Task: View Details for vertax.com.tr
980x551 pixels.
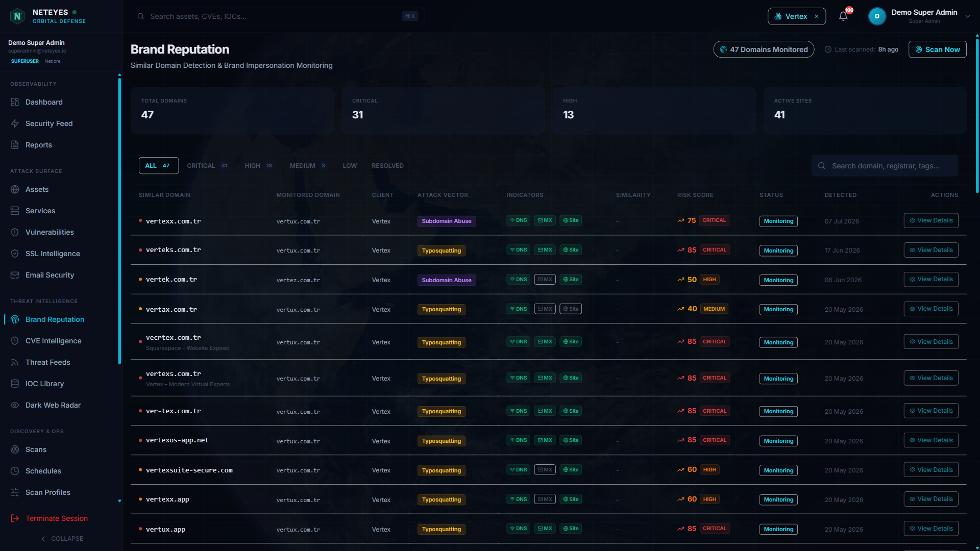Action: [931, 309]
